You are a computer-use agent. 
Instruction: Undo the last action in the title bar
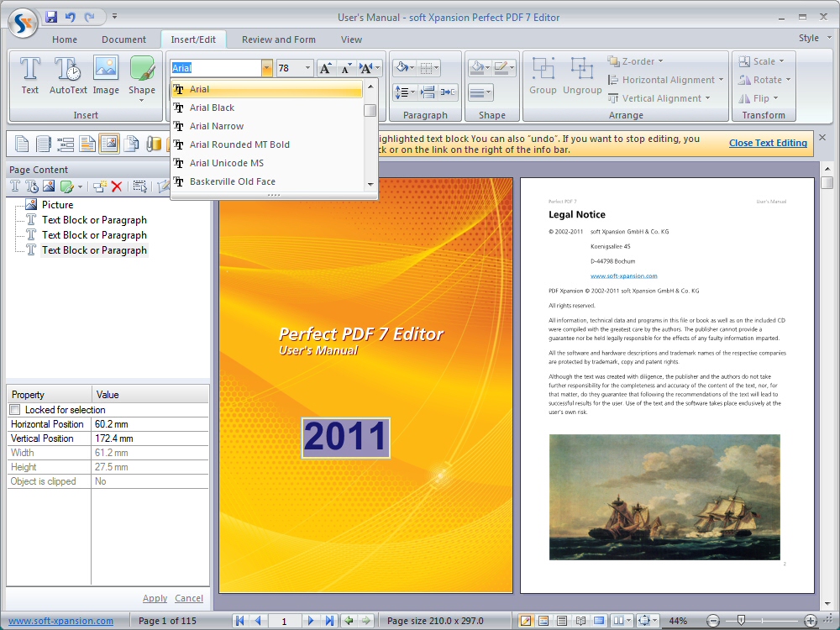[71, 17]
